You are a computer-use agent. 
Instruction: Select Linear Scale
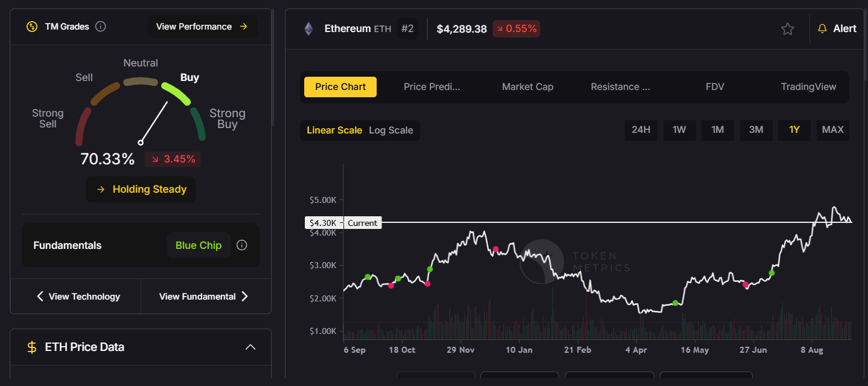[x=334, y=130]
